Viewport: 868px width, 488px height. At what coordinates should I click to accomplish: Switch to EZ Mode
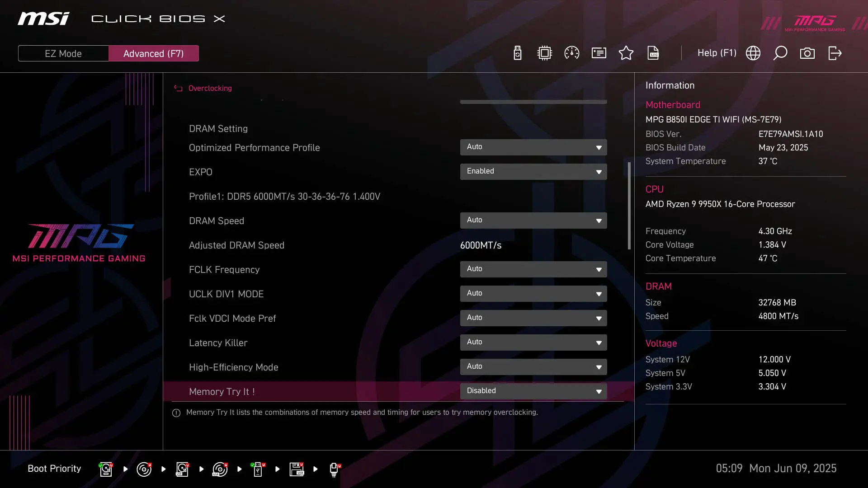click(63, 53)
